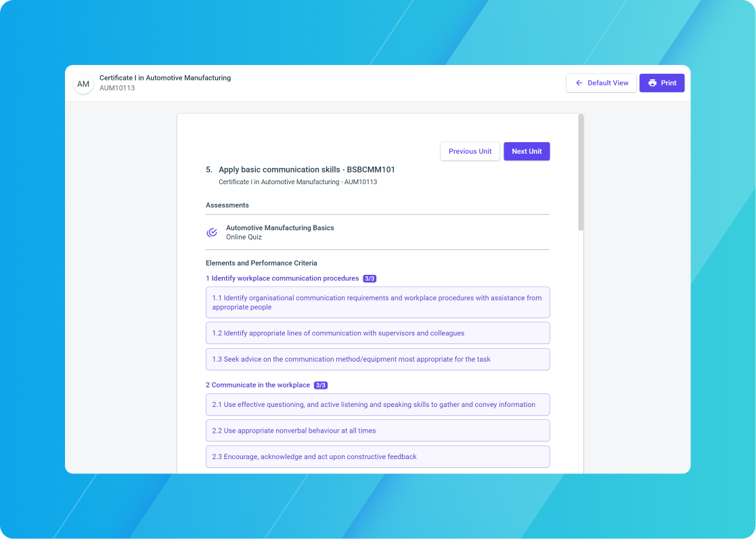Click element heading 1 Identify workplace communication procedures
The image size is (756, 539).
point(282,278)
